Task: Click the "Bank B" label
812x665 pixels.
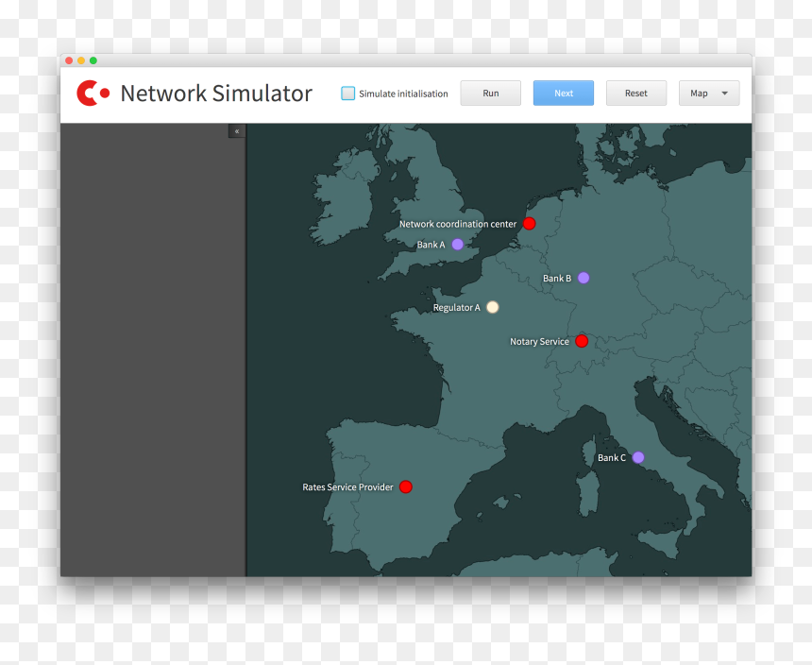Action: [557, 279]
